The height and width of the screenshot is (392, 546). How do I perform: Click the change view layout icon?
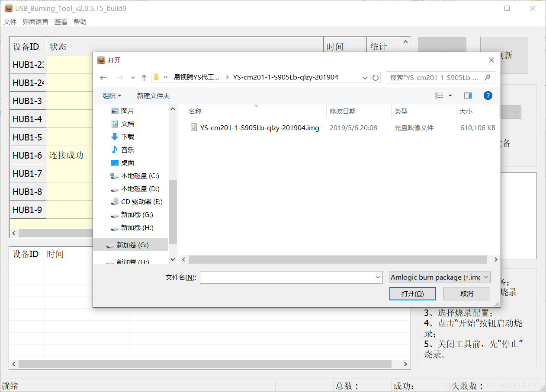tap(439, 96)
